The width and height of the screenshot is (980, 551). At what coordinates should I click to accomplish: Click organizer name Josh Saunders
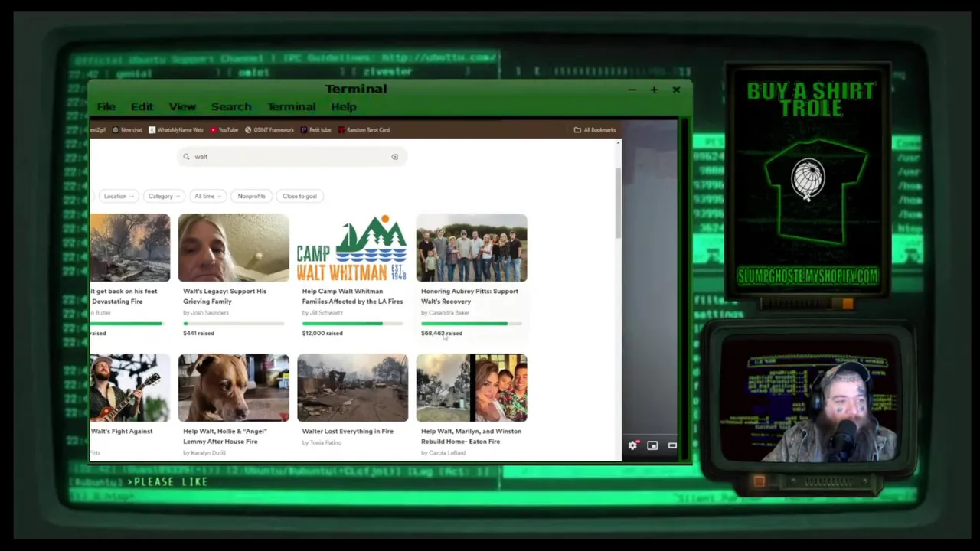point(209,313)
